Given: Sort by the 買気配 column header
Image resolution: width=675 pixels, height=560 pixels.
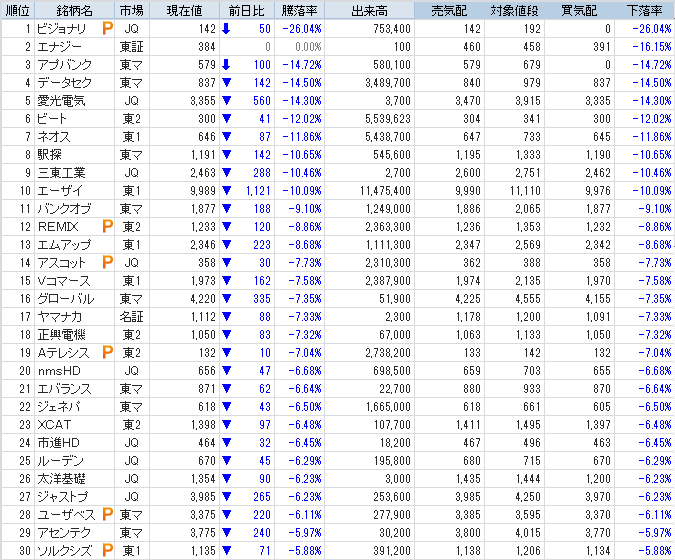Looking at the screenshot, I should [x=579, y=10].
